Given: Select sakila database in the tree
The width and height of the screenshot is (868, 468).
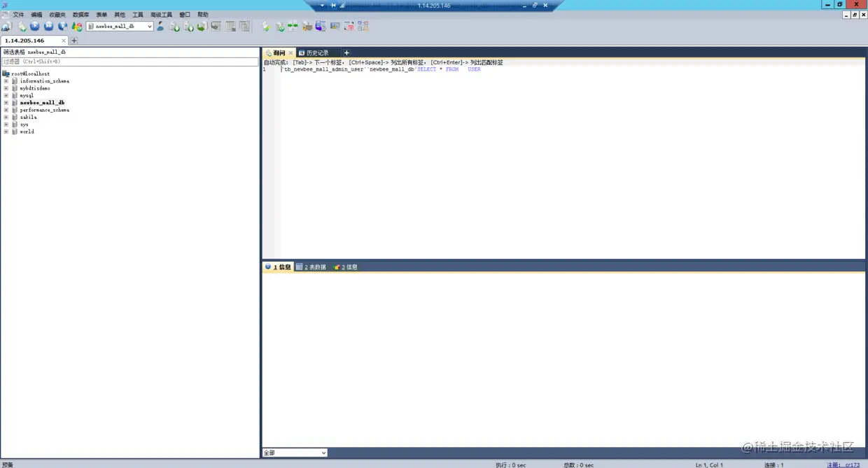Looking at the screenshot, I should pos(28,118).
